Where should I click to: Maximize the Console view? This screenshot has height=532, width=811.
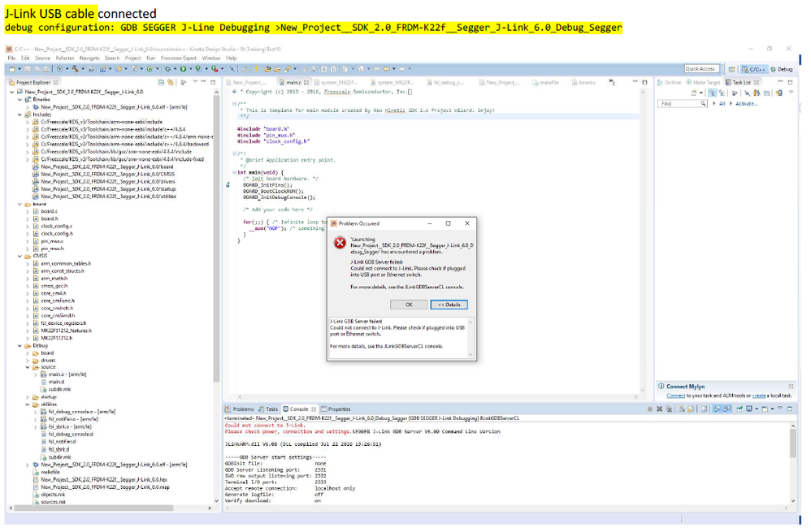coord(790,409)
